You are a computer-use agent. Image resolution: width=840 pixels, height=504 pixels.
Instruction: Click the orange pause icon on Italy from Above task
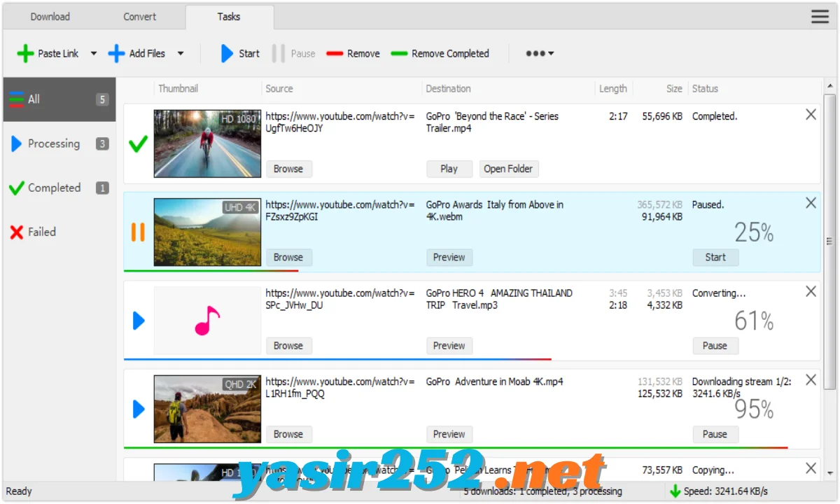pyautogui.click(x=138, y=232)
